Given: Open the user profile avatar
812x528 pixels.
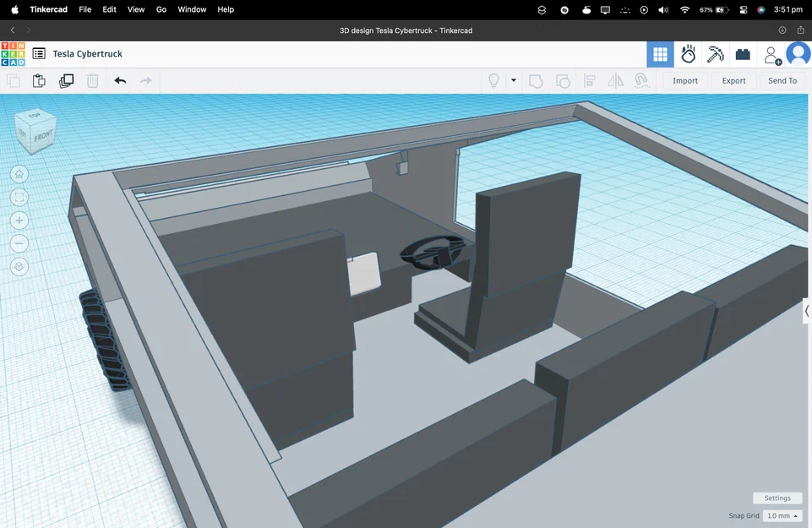Looking at the screenshot, I should coord(798,54).
